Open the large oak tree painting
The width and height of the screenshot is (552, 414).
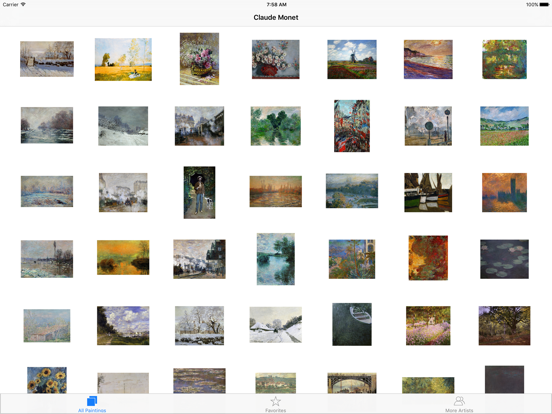(504, 326)
